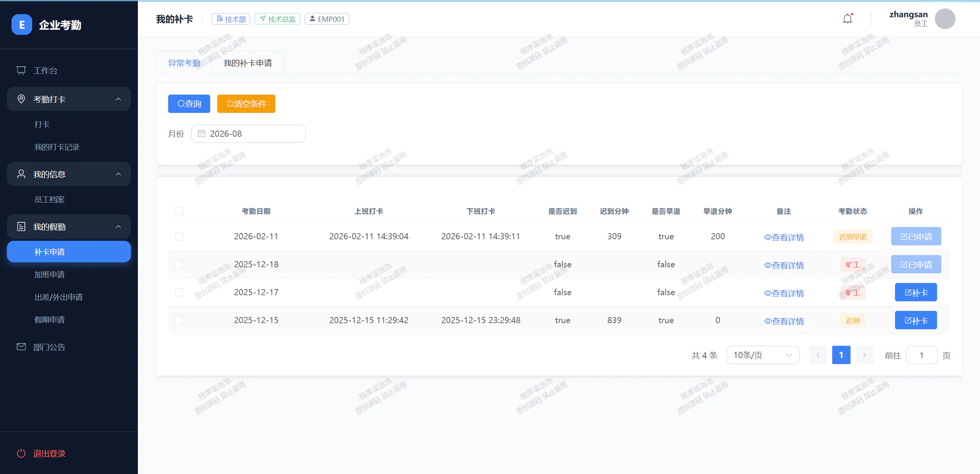Open the 月份 month picker field
980x474 pixels.
click(249, 134)
